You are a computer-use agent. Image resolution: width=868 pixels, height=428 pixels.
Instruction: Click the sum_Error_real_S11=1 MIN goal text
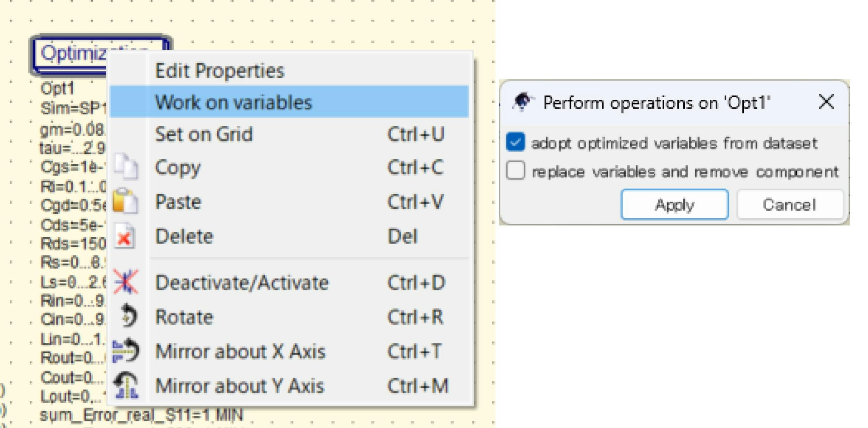pos(142,415)
